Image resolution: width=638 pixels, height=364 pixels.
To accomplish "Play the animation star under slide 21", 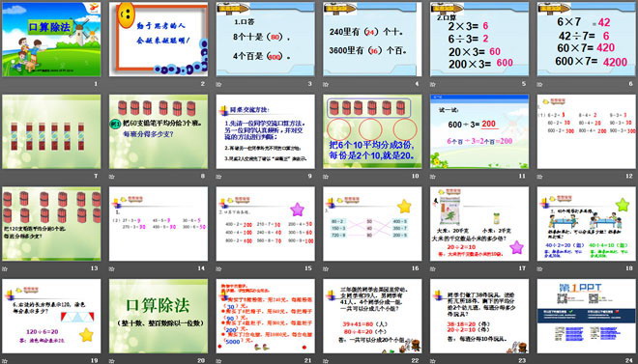I will 218,361.
